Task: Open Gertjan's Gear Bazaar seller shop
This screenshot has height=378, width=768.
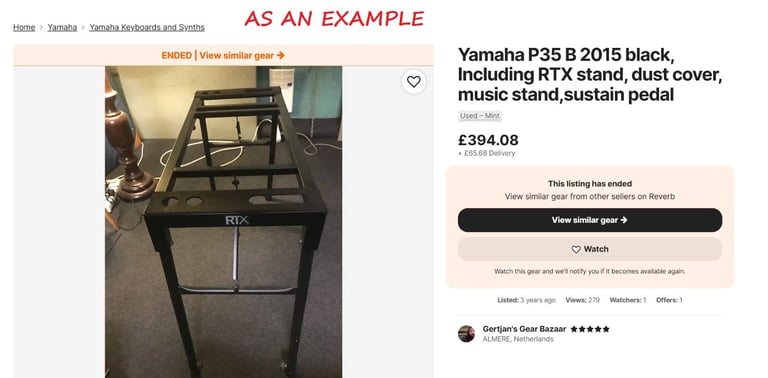Action: pyautogui.click(x=524, y=329)
